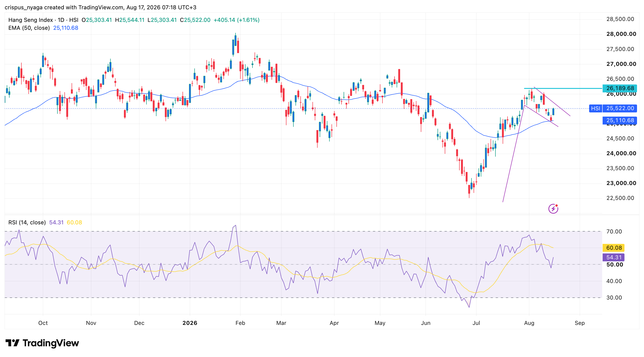Click the 26,189.68 cyan price label
The height and width of the screenshot is (357, 644).
(x=620, y=88)
